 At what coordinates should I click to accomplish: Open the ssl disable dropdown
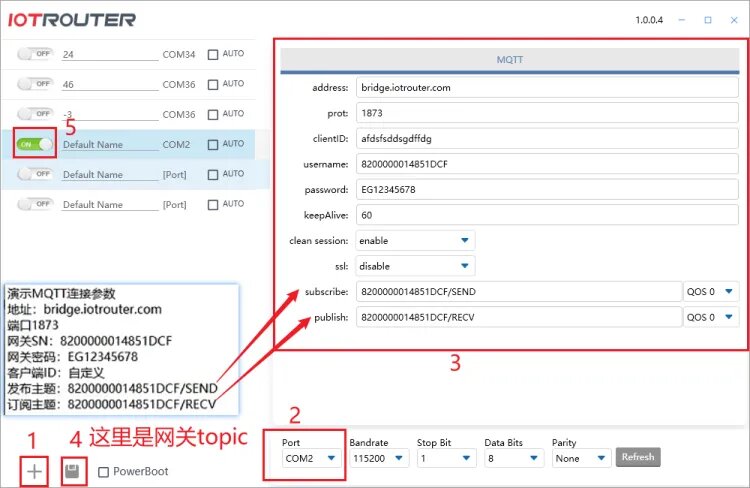pyautogui.click(x=414, y=267)
